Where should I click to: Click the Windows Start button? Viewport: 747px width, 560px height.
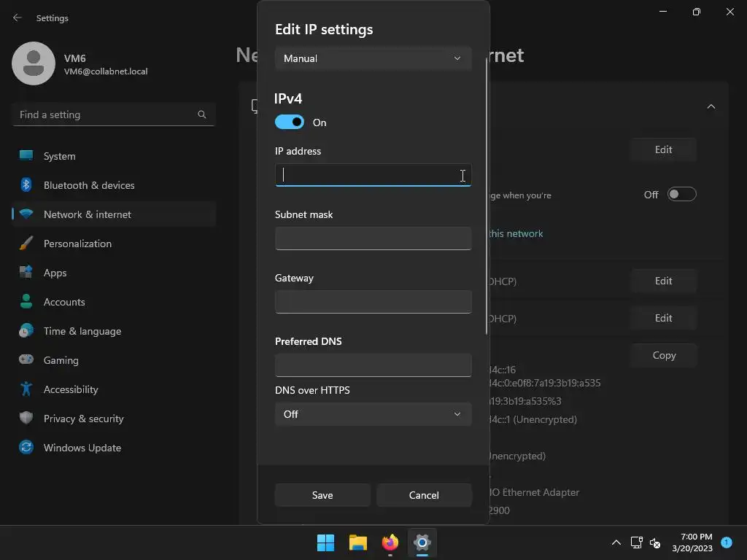point(325,542)
